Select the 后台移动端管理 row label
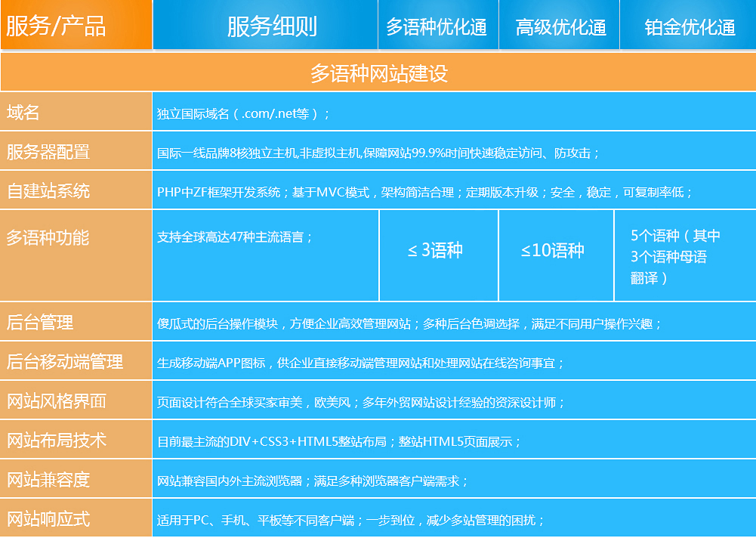This screenshot has height=538, width=756. coord(65,362)
